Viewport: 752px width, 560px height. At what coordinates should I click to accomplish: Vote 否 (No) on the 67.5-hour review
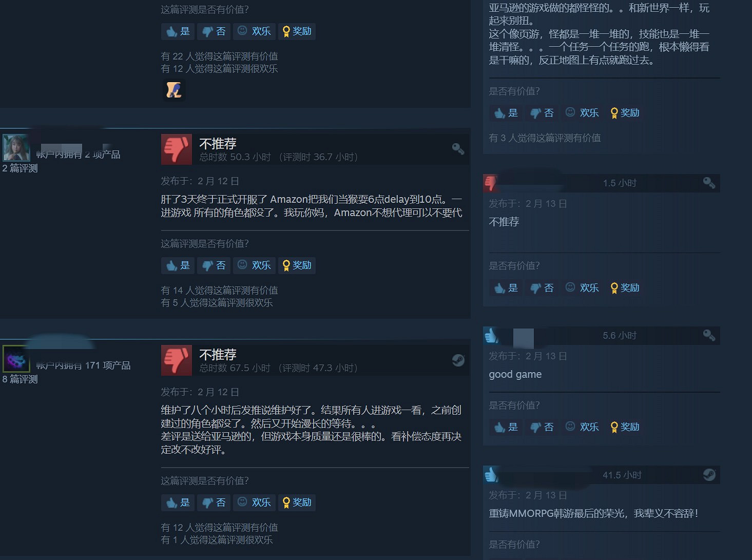point(214,503)
